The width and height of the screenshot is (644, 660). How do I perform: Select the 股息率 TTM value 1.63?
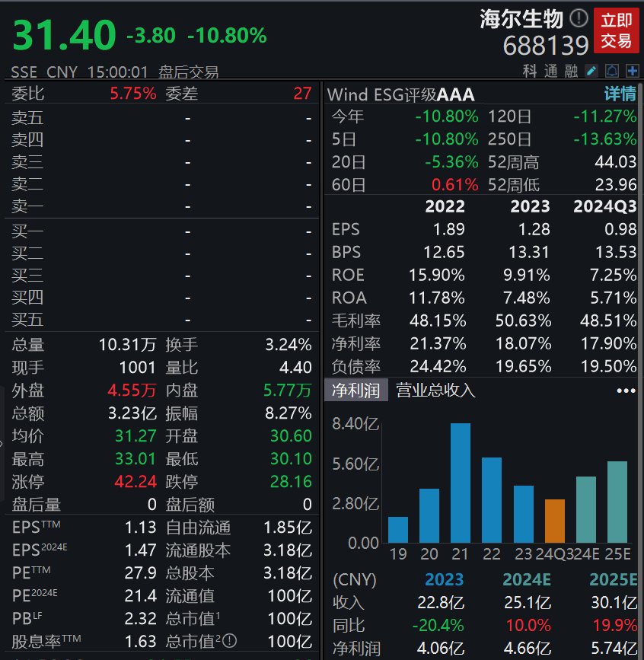pyautogui.click(x=141, y=642)
